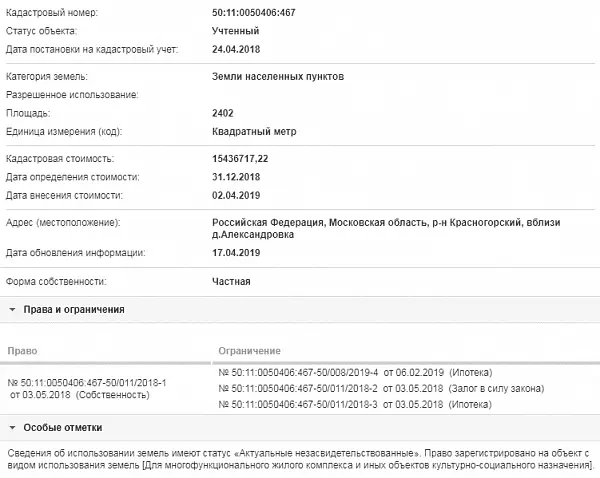Image resolution: width=600 pixels, height=478 pixels.
Task: Click the «Право» column header
Action: (x=21, y=352)
